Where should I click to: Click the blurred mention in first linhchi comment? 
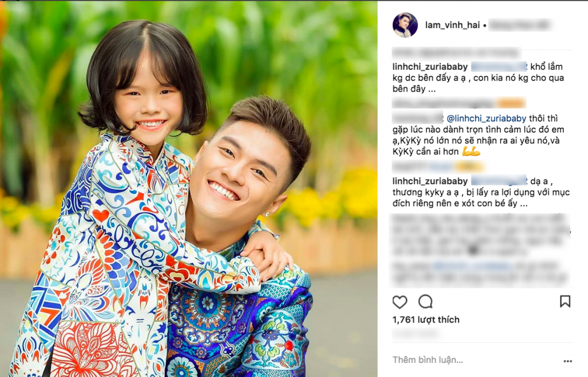pyautogui.click(x=499, y=66)
